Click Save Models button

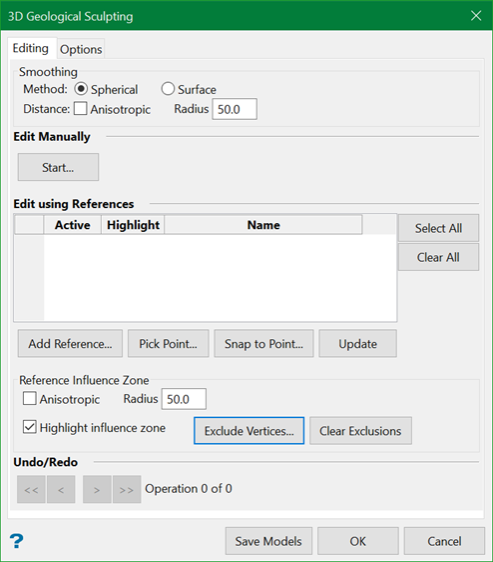pyautogui.click(x=269, y=541)
